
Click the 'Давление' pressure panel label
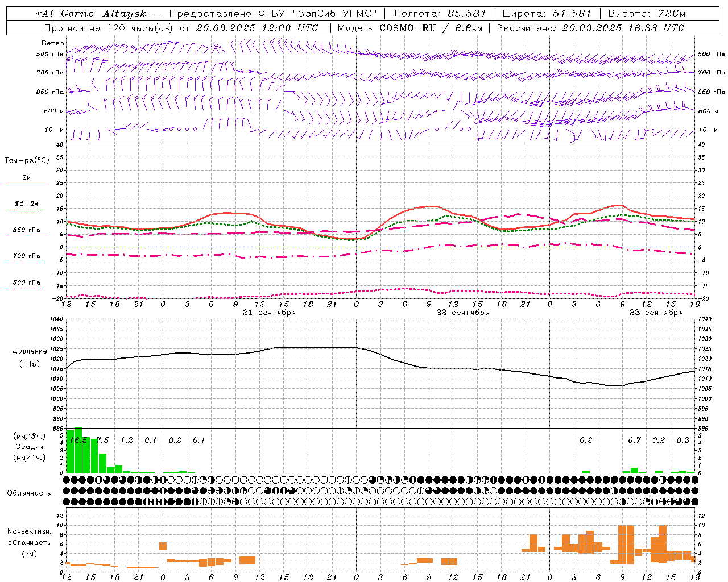[x=30, y=351]
